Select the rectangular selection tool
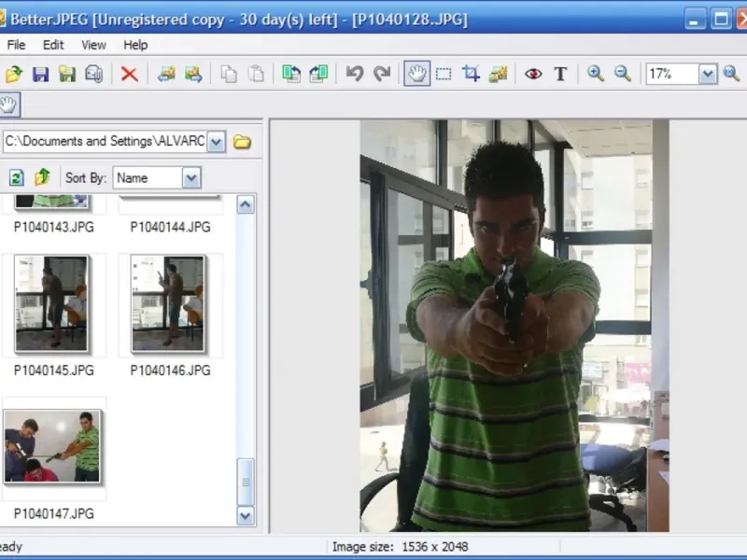 point(444,74)
